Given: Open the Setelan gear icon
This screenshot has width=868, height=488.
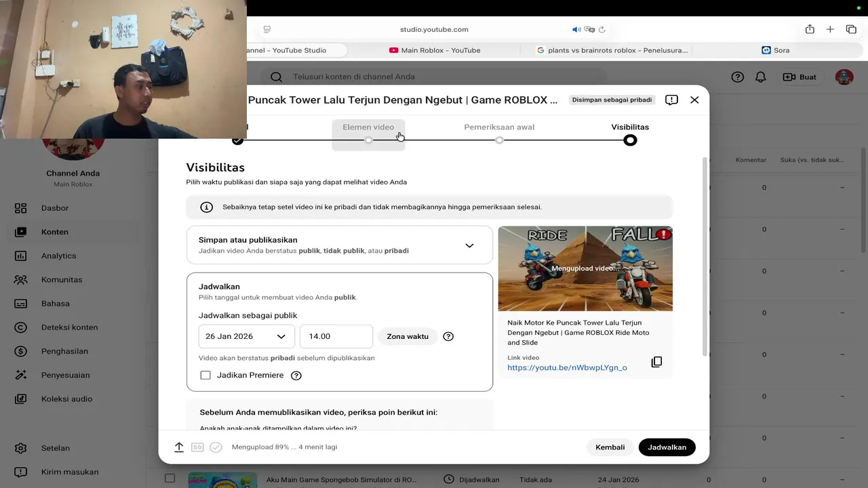Looking at the screenshot, I should 20,448.
